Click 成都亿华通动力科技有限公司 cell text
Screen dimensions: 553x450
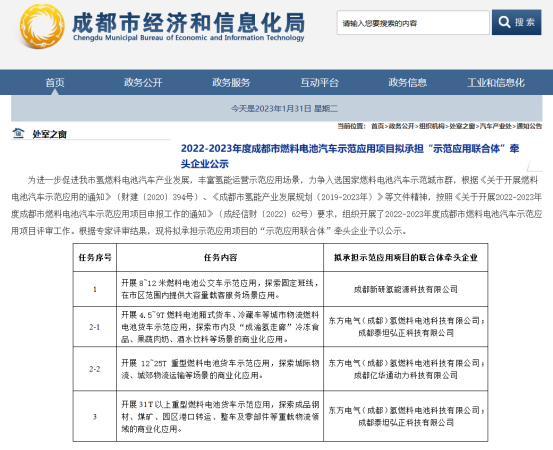point(406,375)
